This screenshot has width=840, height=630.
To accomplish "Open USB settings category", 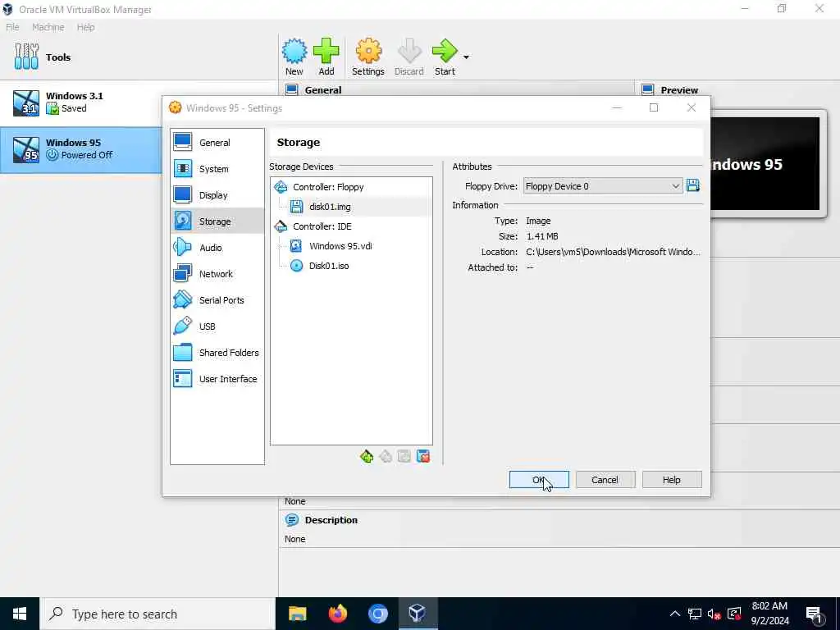I will tap(217, 326).
